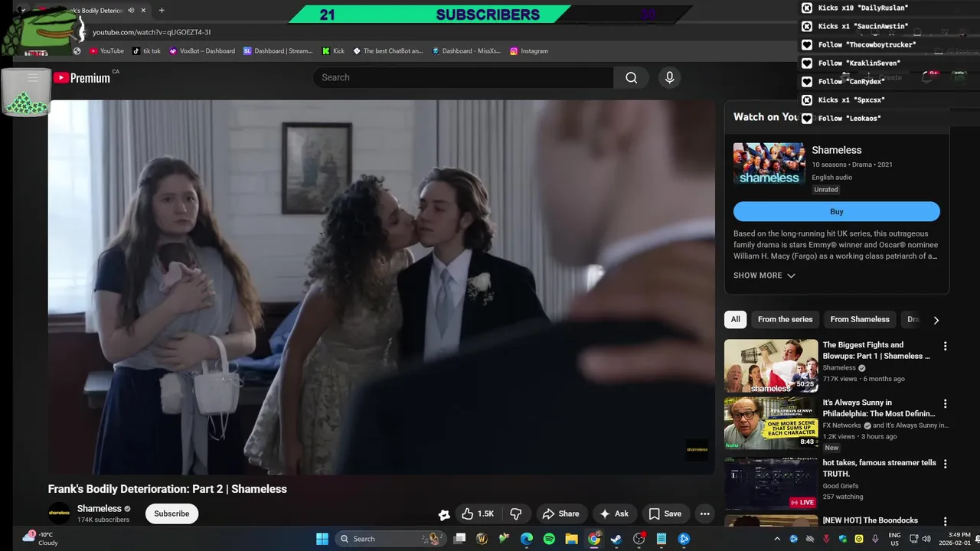
Task: Click the Good Griefs channel name
Action: (841, 486)
